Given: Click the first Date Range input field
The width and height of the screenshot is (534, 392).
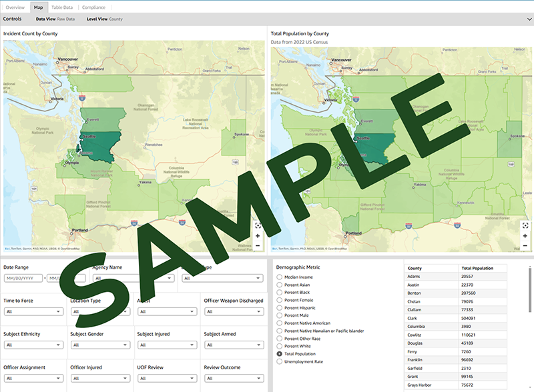Looking at the screenshot, I should pos(22,278).
